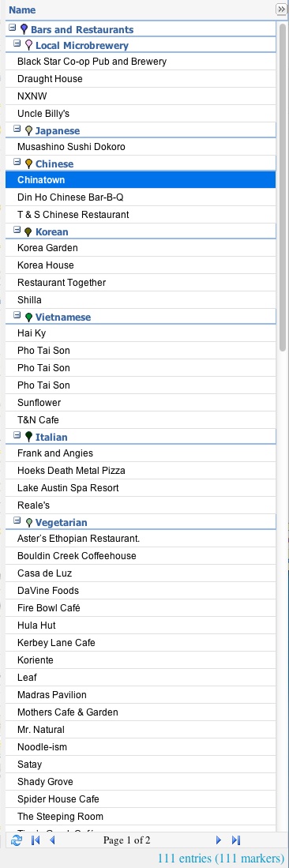This screenshot has width=289, height=868.
Task: Collapse the Vegetarian category
Action: click(x=17, y=520)
